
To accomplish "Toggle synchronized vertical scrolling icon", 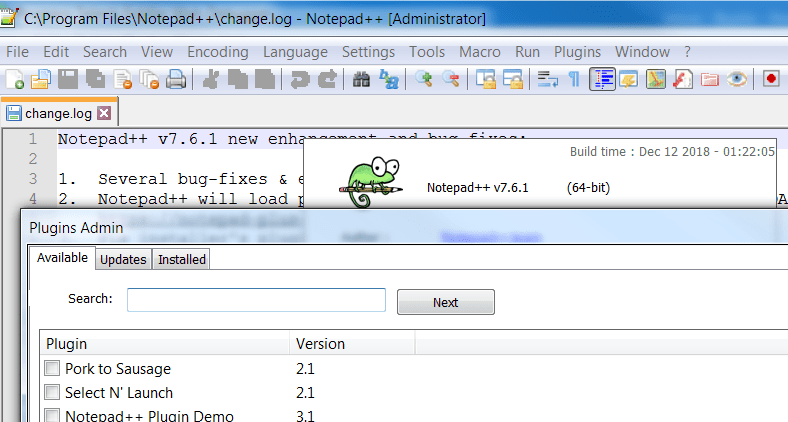I will 485,79.
